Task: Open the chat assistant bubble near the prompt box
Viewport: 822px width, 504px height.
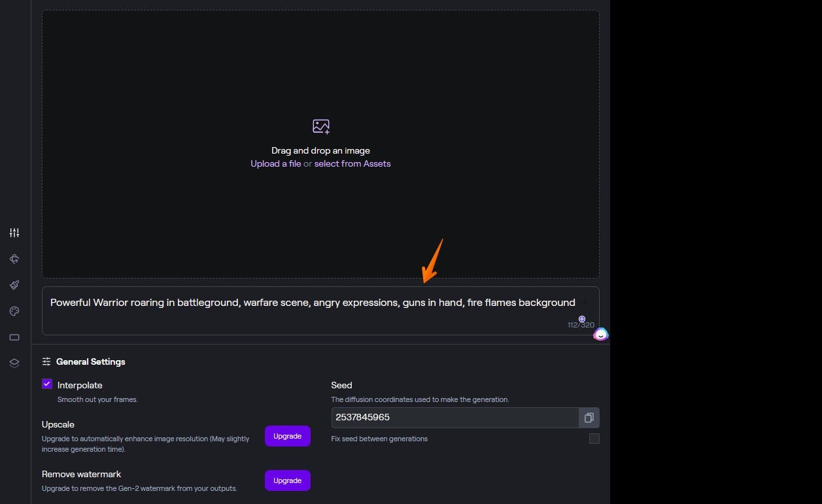Action: (x=600, y=333)
